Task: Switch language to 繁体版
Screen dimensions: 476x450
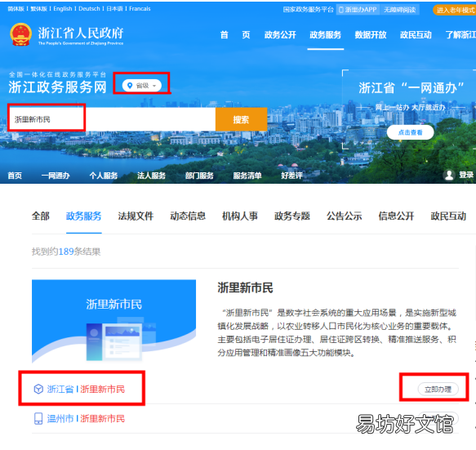Action: tap(38, 9)
